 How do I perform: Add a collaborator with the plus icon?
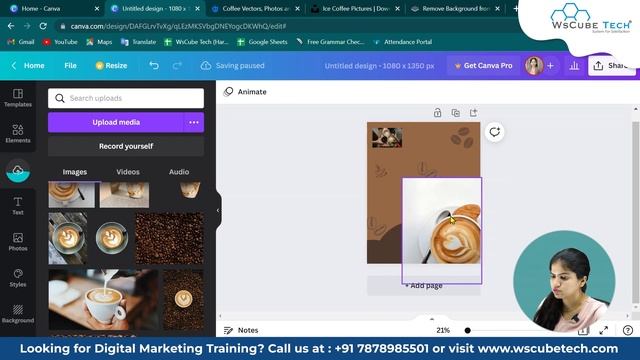click(x=550, y=65)
